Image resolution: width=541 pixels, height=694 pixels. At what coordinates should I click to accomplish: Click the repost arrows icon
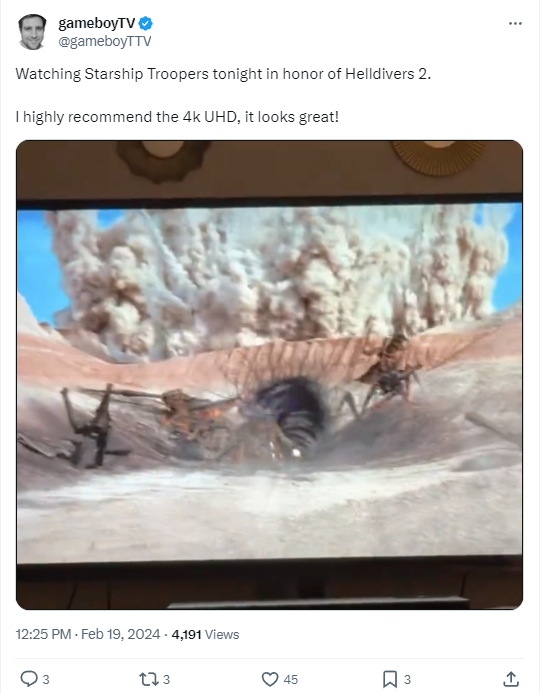(147, 679)
